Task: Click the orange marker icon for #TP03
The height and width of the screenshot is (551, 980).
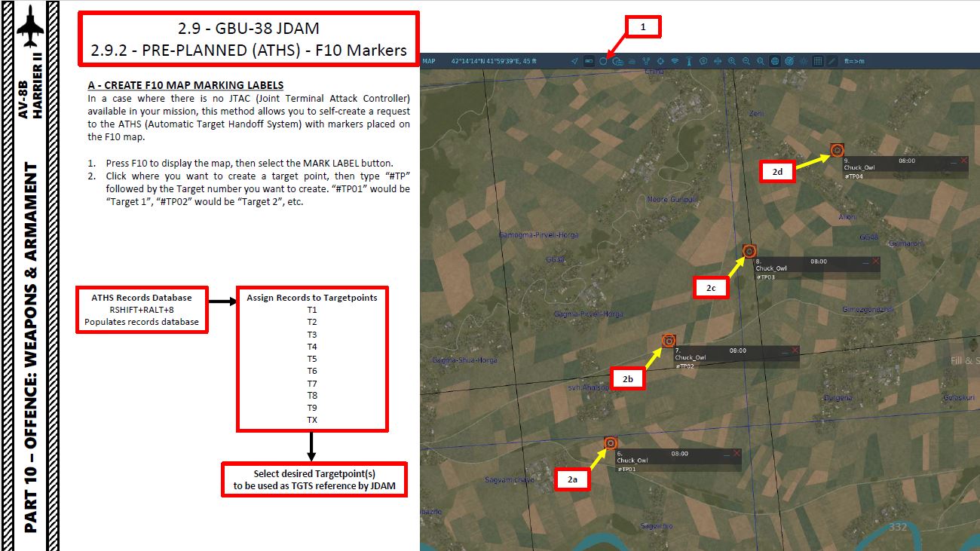Action: [749, 251]
